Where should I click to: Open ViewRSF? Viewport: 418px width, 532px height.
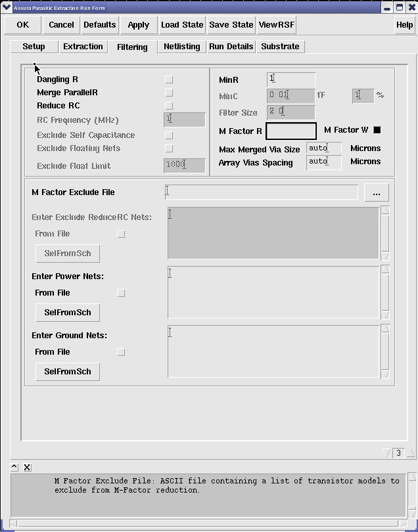click(277, 25)
